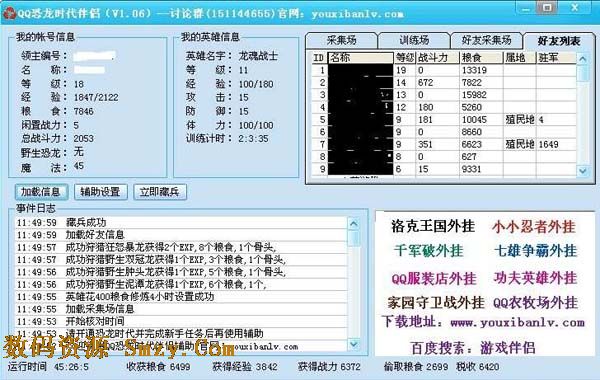
Task: Select log entry about 野生泥潭龙
Action: click(x=181, y=284)
